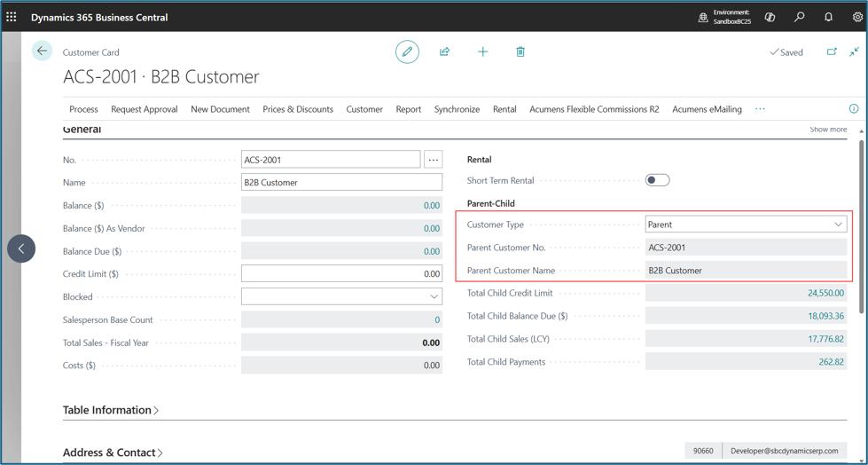Open Balance ($) value link

(x=432, y=206)
